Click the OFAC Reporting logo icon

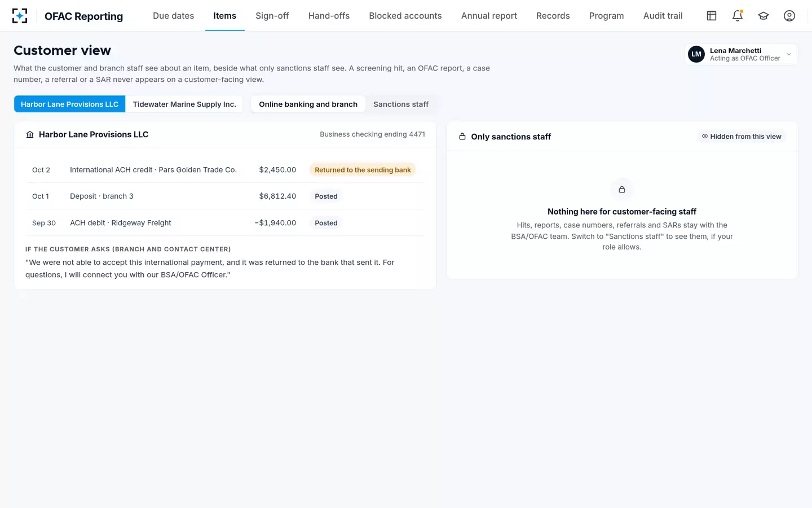pyautogui.click(x=20, y=16)
